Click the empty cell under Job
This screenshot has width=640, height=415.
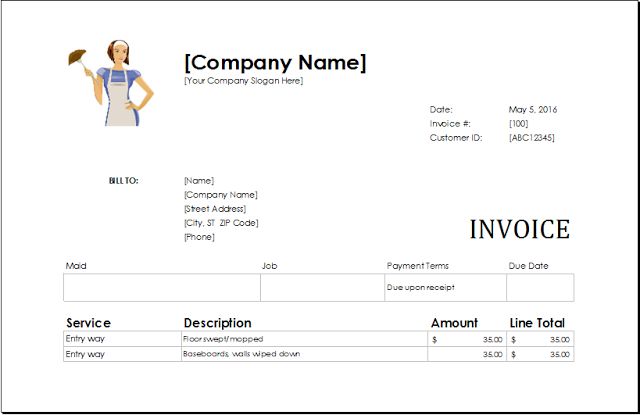coord(322,288)
